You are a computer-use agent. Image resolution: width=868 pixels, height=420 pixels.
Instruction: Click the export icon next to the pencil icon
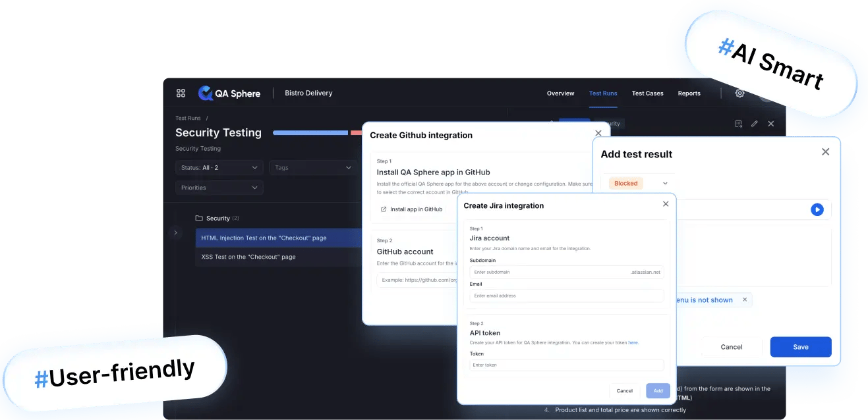(738, 124)
